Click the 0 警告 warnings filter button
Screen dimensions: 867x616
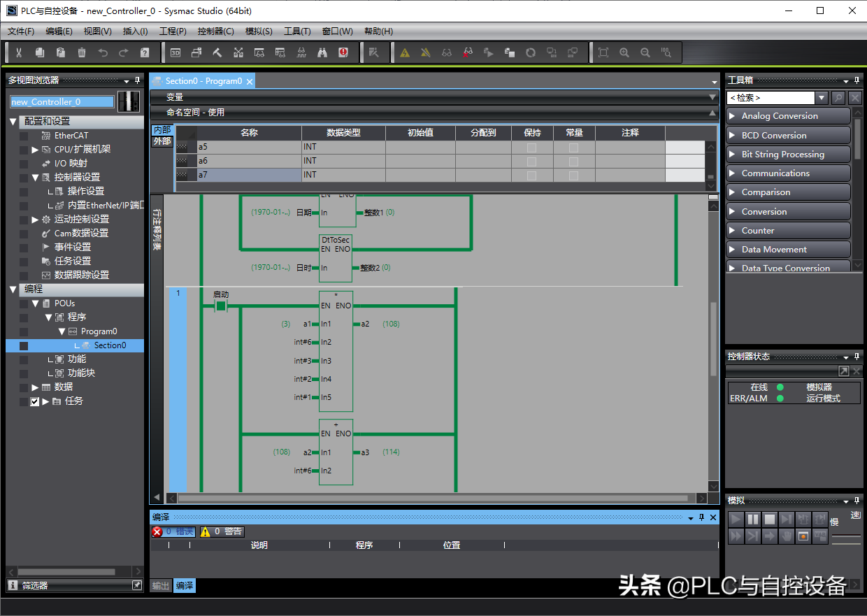pos(222,531)
